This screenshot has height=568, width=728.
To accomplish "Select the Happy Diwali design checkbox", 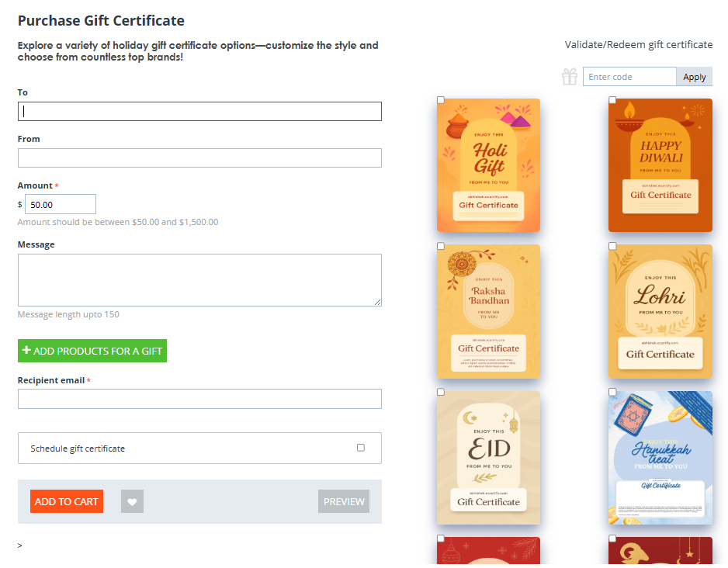I will (x=612, y=100).
